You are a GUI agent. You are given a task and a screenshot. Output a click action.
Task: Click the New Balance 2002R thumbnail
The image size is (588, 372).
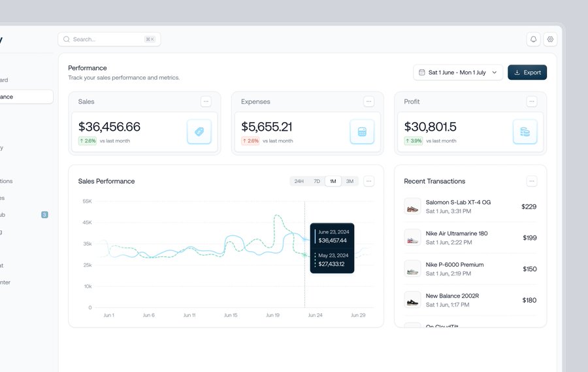coord(412,300)
